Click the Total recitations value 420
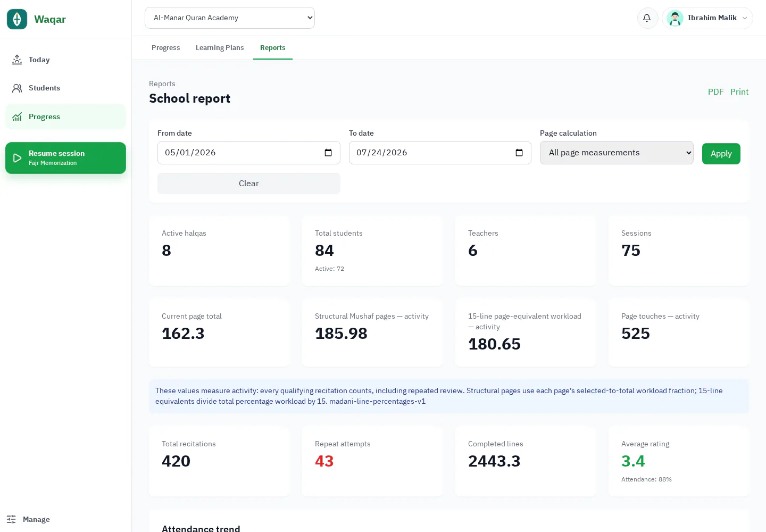Screen dimensions: 766x532 tap(176, 461)
